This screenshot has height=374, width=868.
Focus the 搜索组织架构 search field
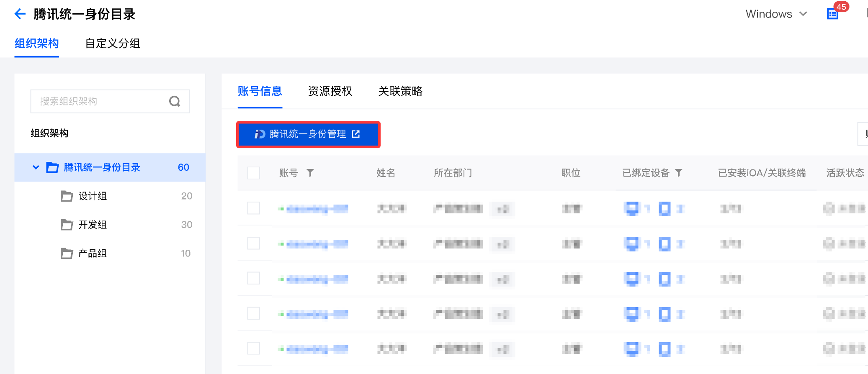[110, 101]
